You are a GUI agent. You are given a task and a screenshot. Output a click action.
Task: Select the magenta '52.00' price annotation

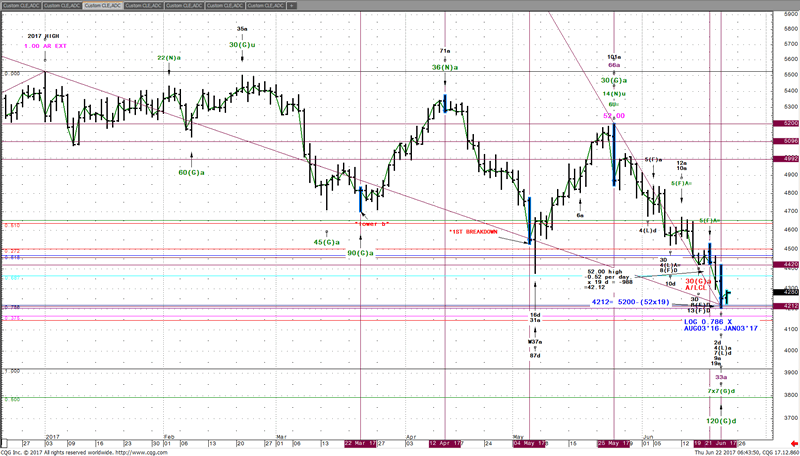(x=614, y=116)
